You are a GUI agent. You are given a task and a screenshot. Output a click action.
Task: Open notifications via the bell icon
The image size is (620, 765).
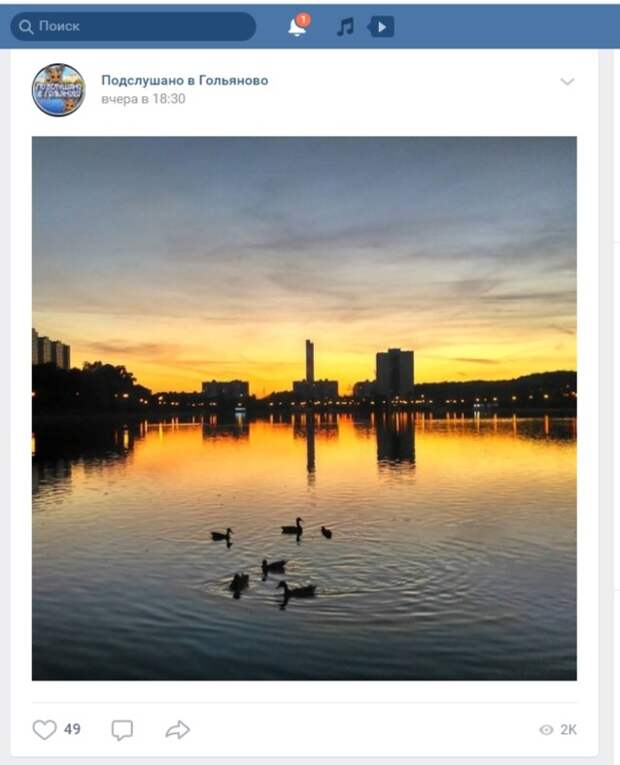click(297, 27)
